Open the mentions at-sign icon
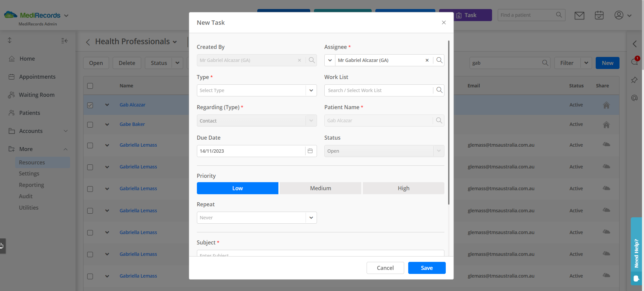The image size is (644, 291). (634, 98)
